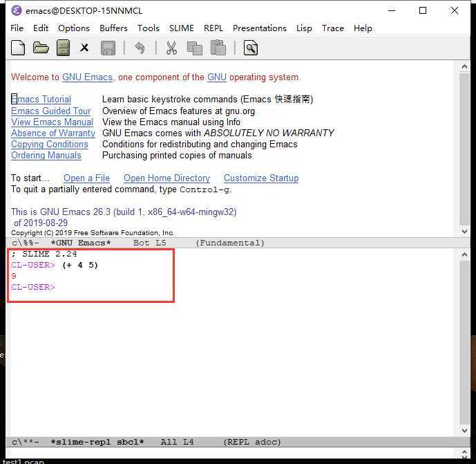
Task: Click the (+ 4 5) expression in REPL
Action: (x=80, y=266)
